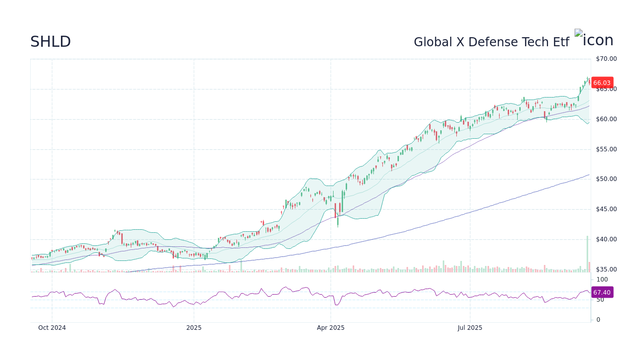Expand the Apr 2025 date range
644x362 pixels.
(331, 327)
